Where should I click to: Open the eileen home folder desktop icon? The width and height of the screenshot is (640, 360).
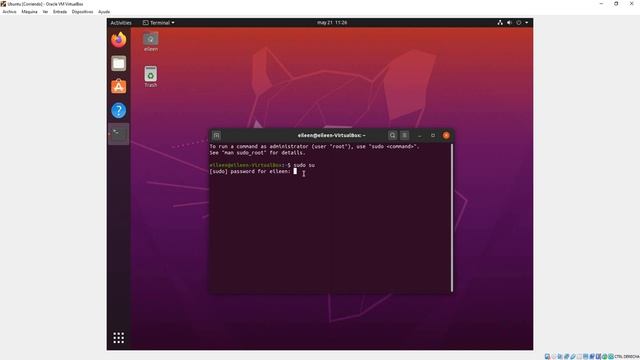click(151, 42)
